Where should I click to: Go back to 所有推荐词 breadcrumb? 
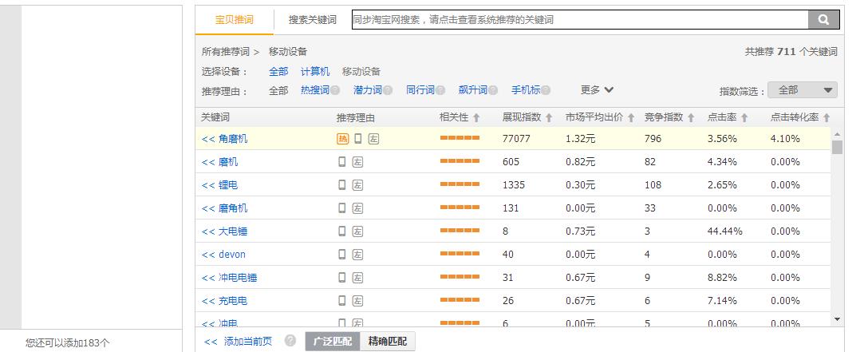[x=225, y=52]
